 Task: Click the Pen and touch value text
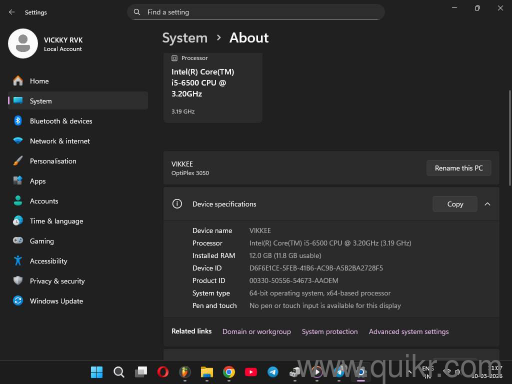(x=325, y=306)
